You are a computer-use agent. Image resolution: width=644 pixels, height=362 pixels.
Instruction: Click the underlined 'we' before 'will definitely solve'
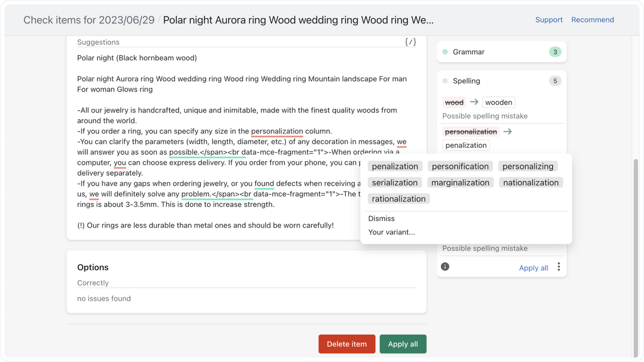pos(94,194)
